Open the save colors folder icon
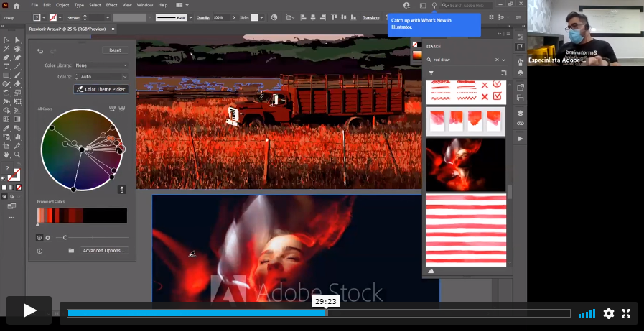Image resolution: width=644 pixels, height=332 pixels. 71,251
